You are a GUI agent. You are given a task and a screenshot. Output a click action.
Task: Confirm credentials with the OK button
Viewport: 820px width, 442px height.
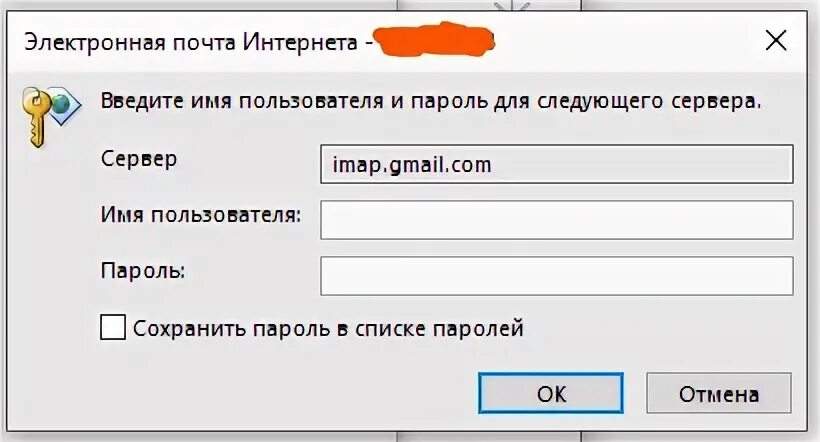tap(551, 393)
